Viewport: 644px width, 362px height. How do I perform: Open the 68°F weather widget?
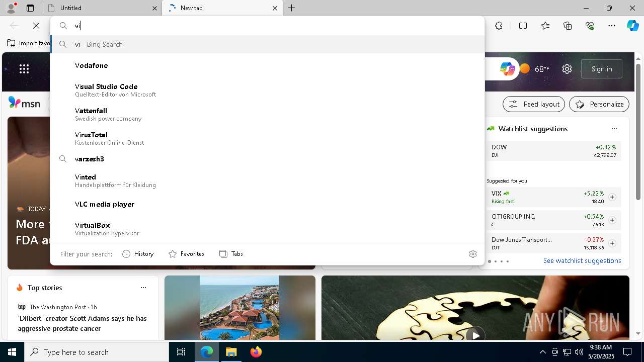point(534,69)
